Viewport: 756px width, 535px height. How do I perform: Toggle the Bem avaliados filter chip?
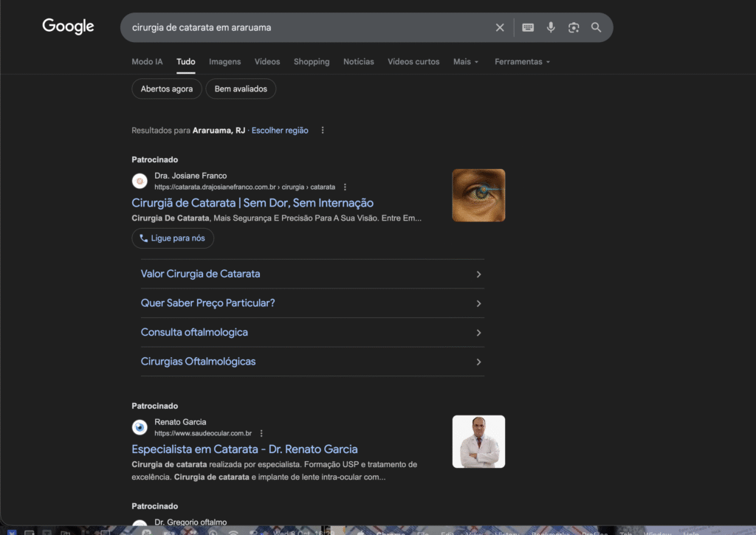pos(241,89)
